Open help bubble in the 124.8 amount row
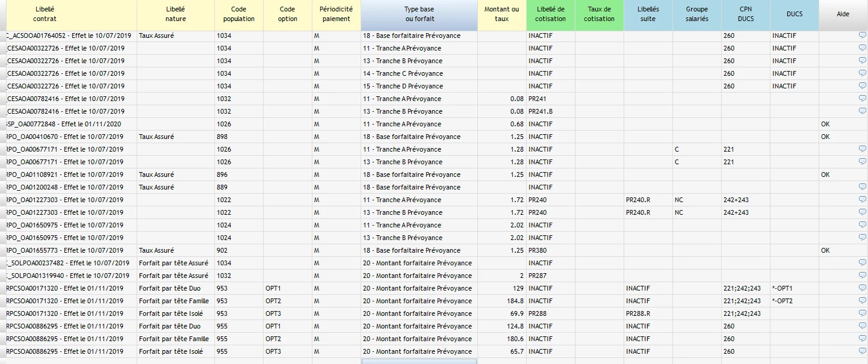Viewport: 868px width, 364px height. coord(863,326)
